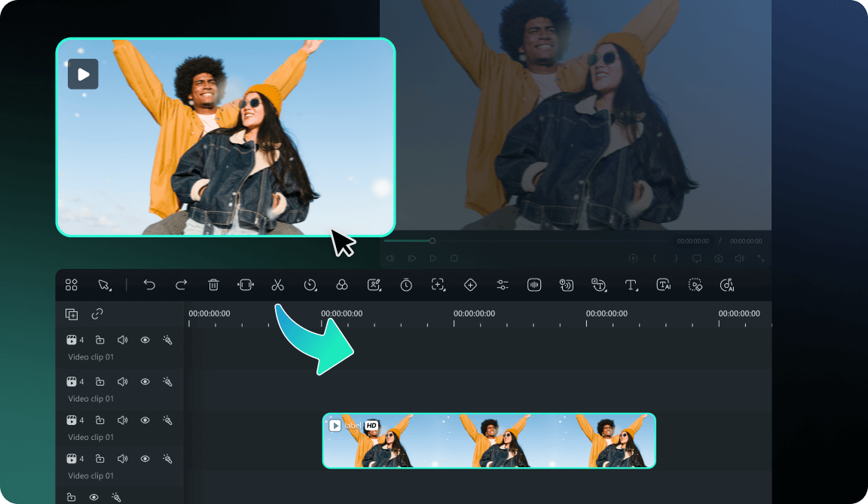Select the AI smart cutout eraser tool

(695, 285)
